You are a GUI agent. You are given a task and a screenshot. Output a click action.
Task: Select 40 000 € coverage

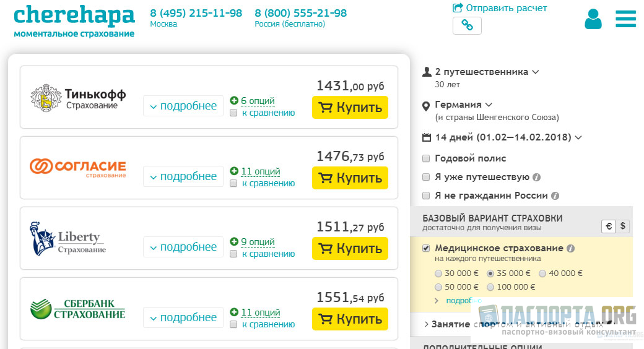click(x=542, y=274)
